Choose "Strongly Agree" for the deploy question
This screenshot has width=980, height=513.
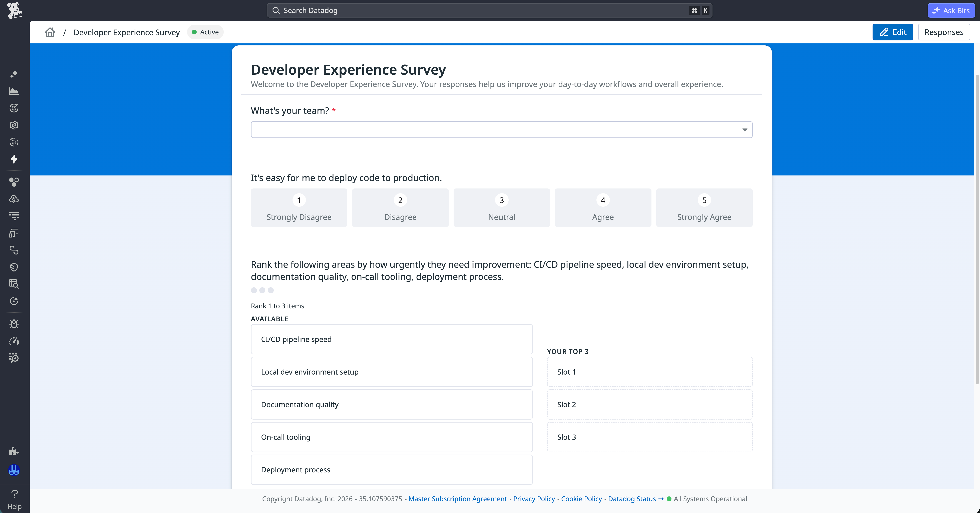point(704,207)
